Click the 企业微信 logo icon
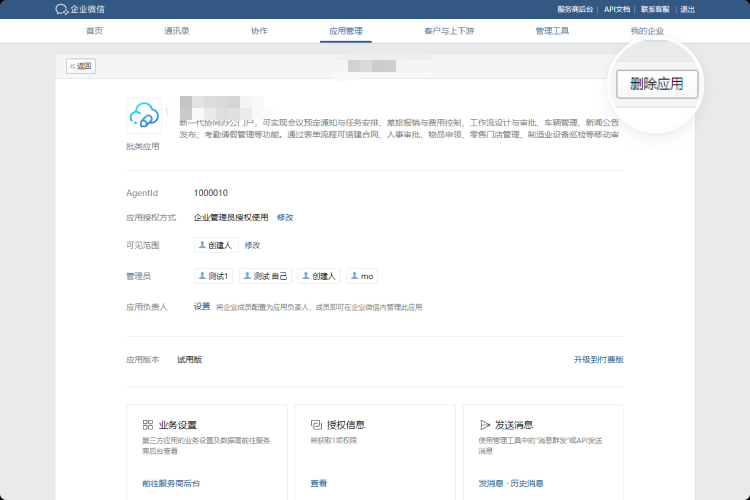Viewport: 750px width, 500px height. pyautogui.click(x=62, y=9)
